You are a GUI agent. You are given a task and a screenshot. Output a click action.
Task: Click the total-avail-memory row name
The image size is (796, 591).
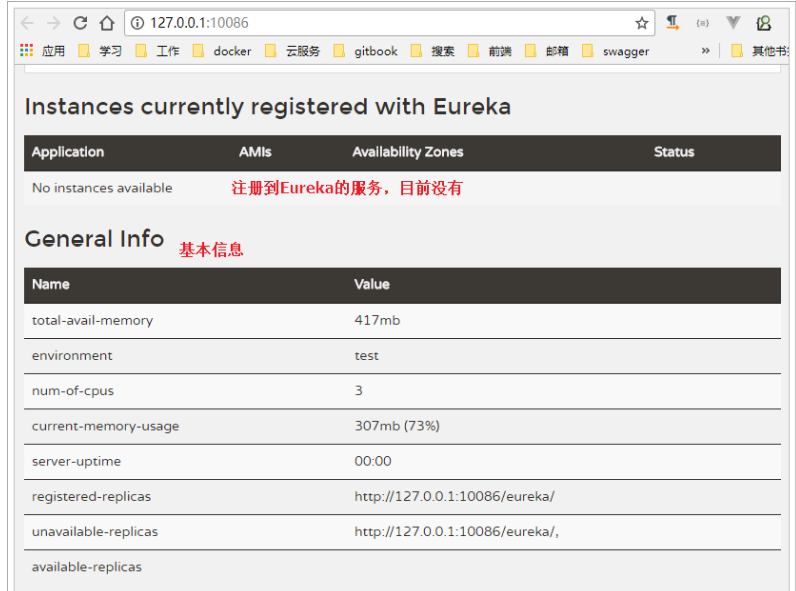pyautogui.click(x=92, y=320)
